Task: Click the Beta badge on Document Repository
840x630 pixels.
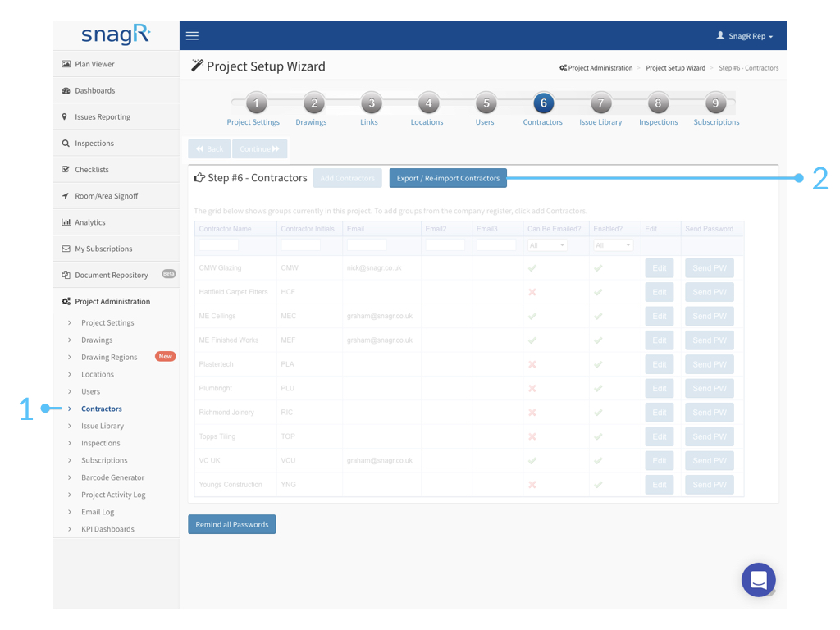Action: (169, 274)
